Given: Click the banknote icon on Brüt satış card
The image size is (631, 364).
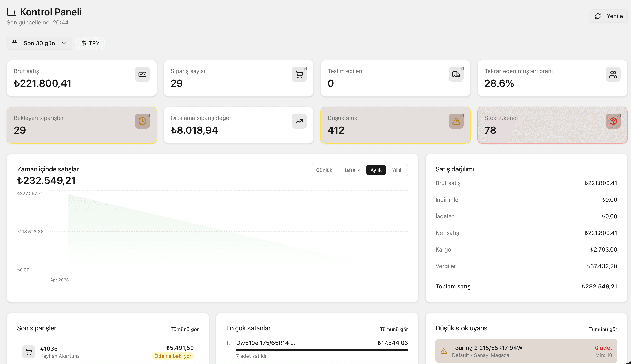Looking at the screenshot, I should point(142,74).
